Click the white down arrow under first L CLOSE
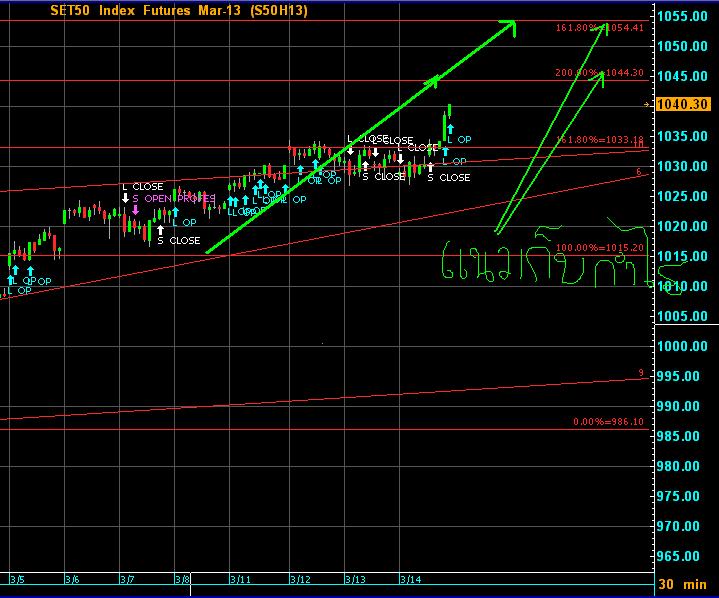 tap(126, 198)
